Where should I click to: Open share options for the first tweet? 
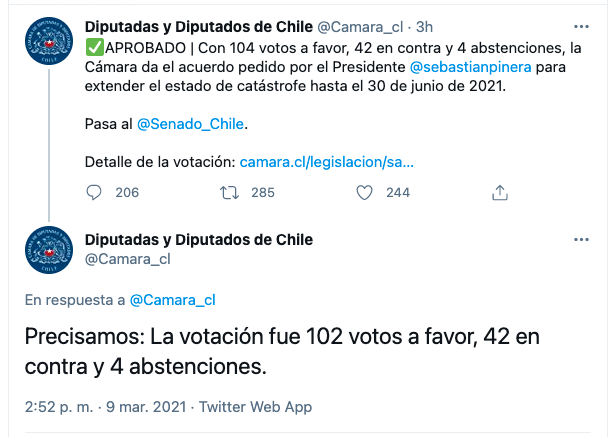pyautogui.click(x=500, y=193)
